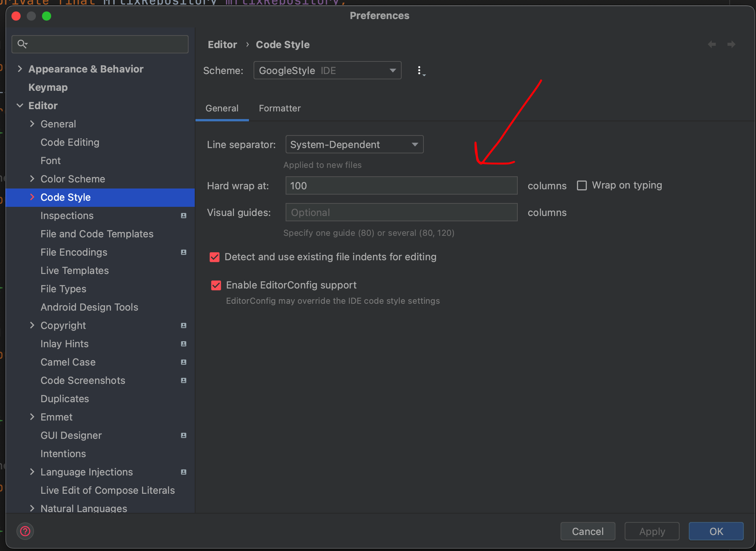Disable EditorConfig support checkbox
This screenshot has height=551, width=756.
pyautogui.click(x=216, y=285)
